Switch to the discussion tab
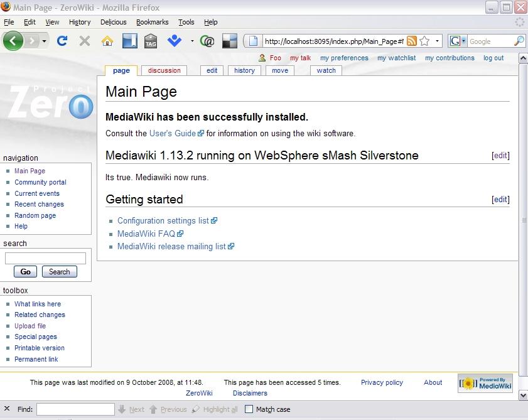 [164, 70]
